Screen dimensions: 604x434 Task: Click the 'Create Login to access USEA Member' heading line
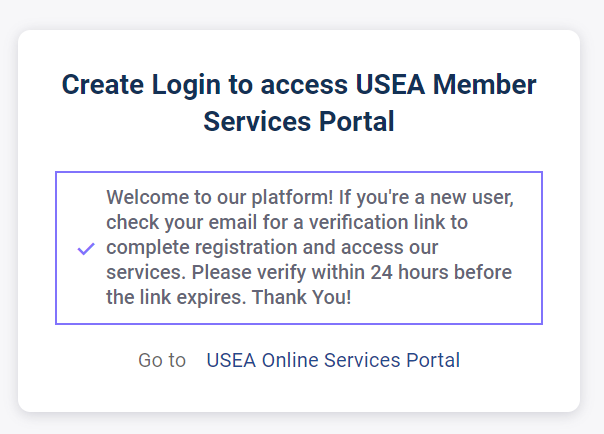pyautogui.click(x=299, y=85)
